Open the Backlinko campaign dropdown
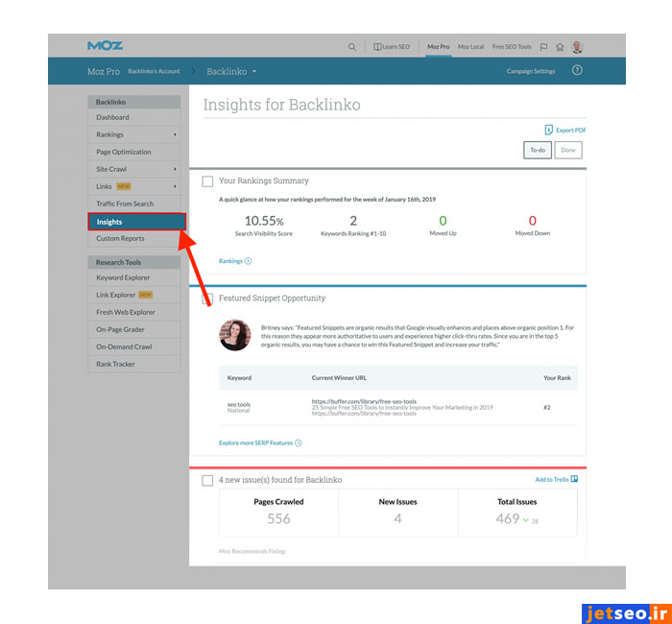The image size is (672, 624). click(x=231, y=71)
